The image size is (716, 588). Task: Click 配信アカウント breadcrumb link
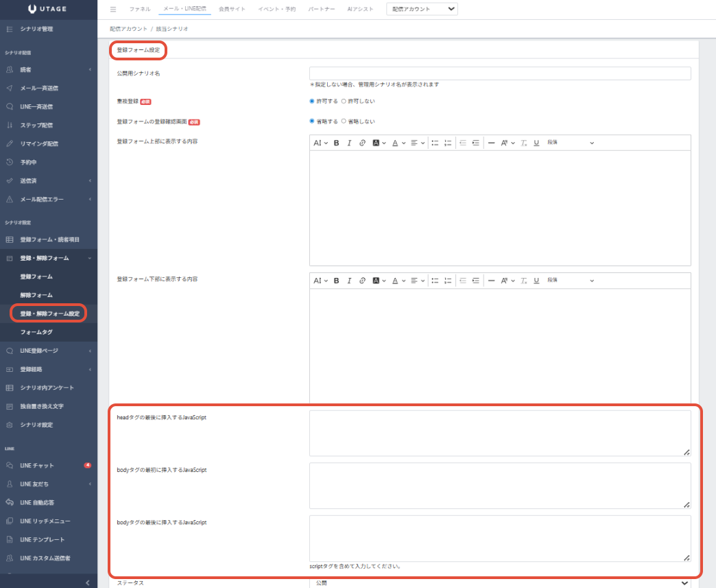[128, 30]
